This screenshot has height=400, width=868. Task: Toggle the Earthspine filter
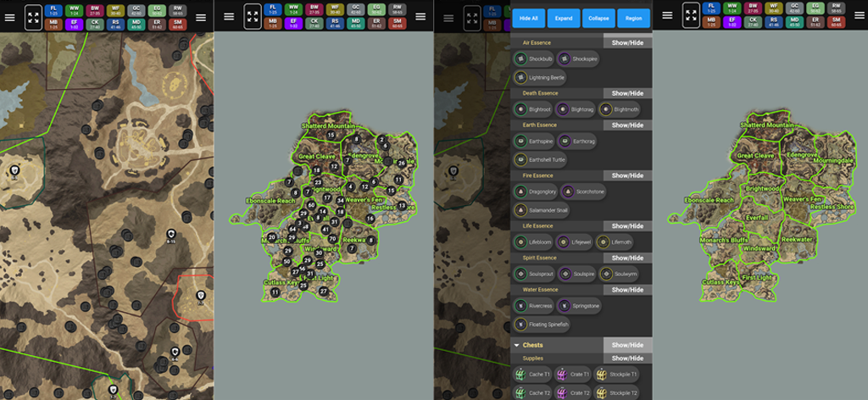coord(533,141)
